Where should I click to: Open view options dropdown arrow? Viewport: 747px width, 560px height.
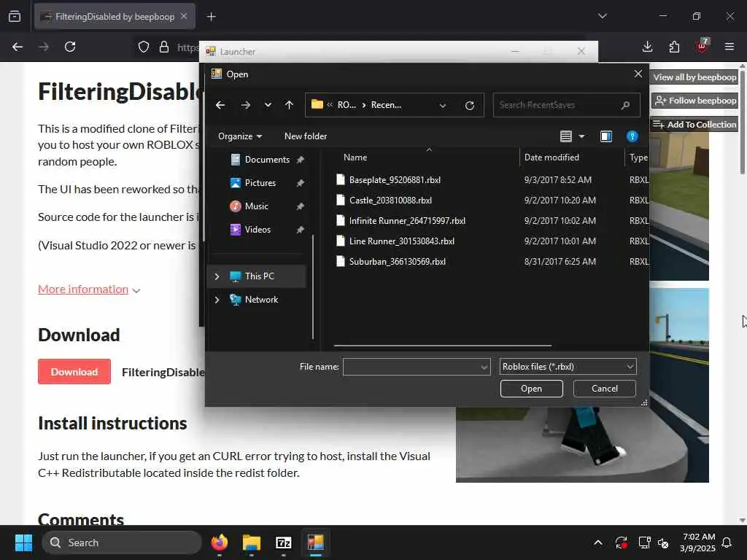(x=581, y=136)
